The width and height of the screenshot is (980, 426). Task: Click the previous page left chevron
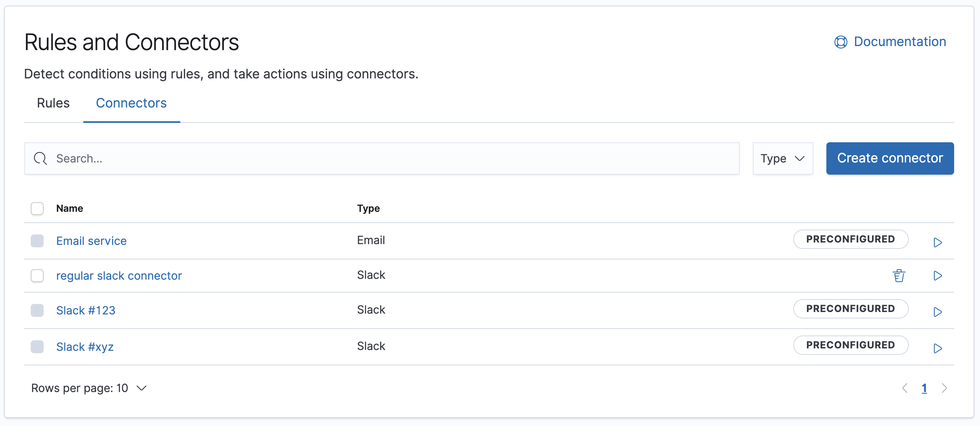tap(905, 388)
